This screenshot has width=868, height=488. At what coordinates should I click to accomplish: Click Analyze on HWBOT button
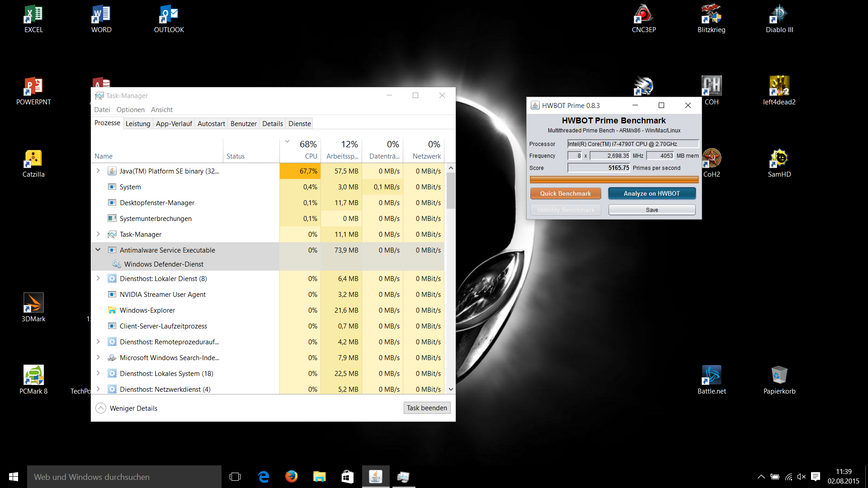(x=651, y=193)
